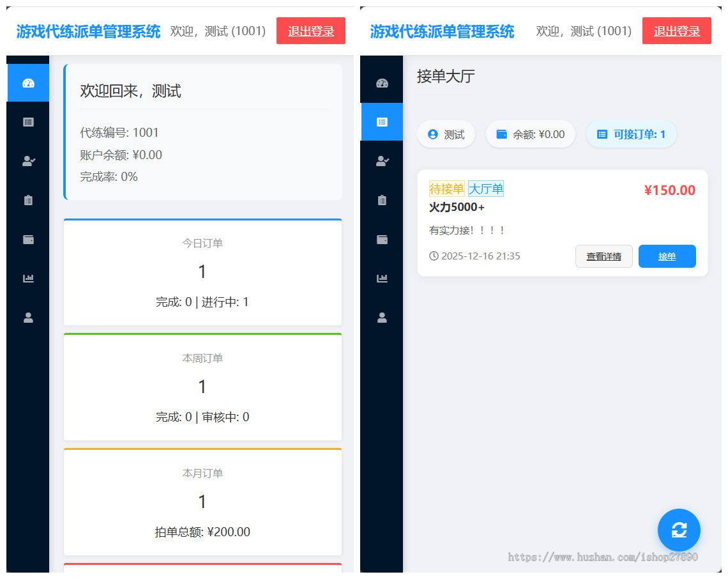Click list icon in 可接订单 chip
Image resolution: width=728 pixels, height=579 pixels.
tap(602, 134)
